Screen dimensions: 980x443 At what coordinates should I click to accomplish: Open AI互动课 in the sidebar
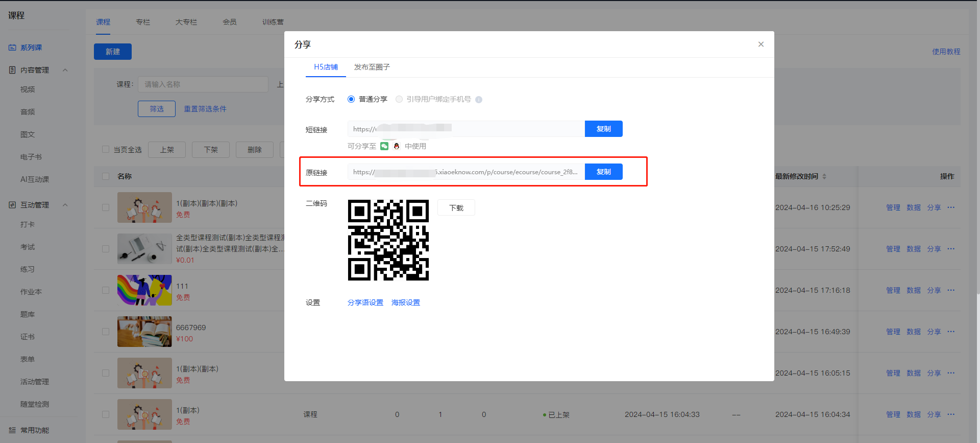pos(35,179)
